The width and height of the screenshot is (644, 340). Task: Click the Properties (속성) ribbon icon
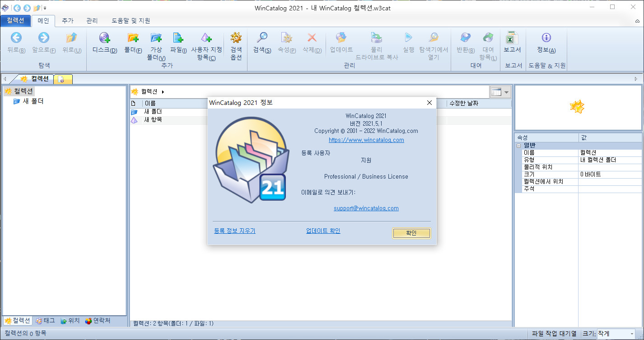click(x=287, y=38)
